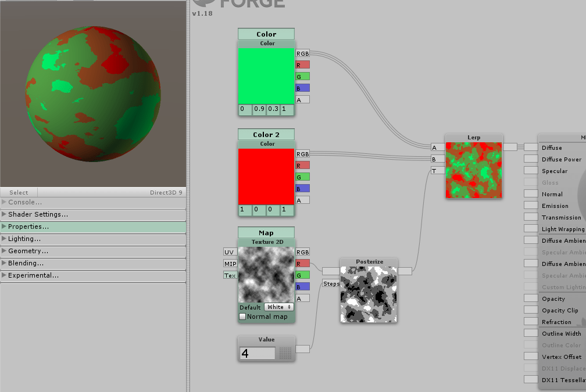Click the UV input port on Map node
This screenshot has height=392, width=586.
pyautogui.click(x=230, y=252)
